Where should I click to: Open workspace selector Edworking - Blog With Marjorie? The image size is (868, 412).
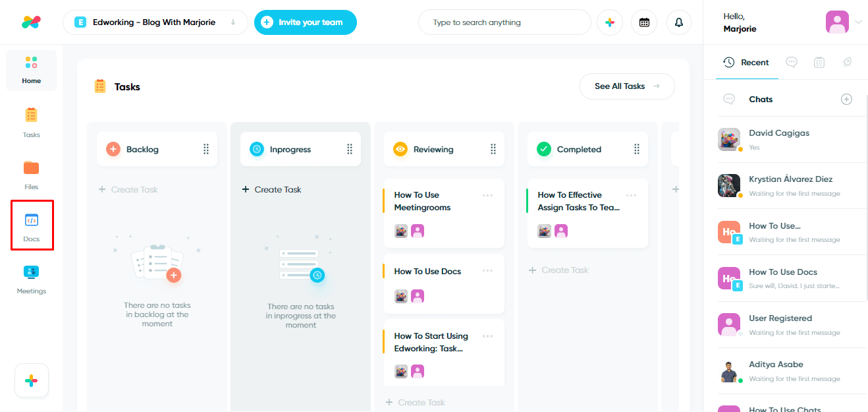tap(155, 22)
